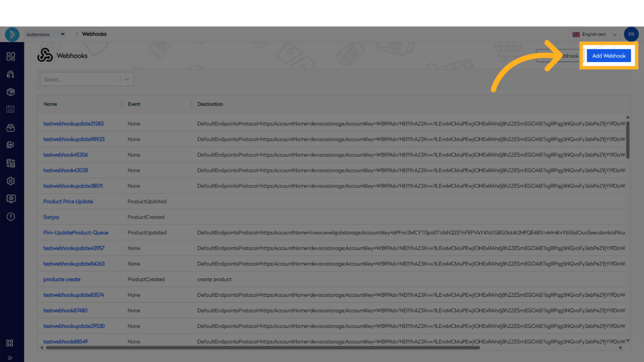This screenshot has width=644, height=362.
Task: Open the Pim-UpdateProduct-Queue webhook link
Action: [76, 233]
